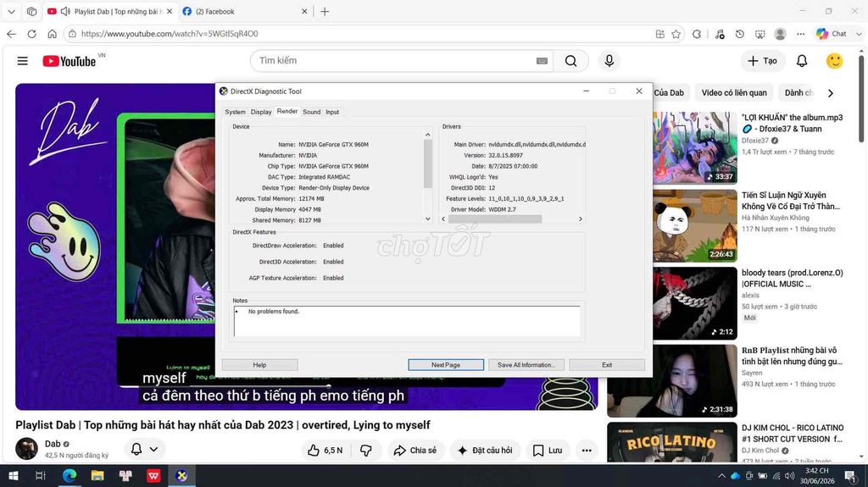
Task: Click the Drivers panel horizontal scrollbar thumb
Action: pos(495,219)
